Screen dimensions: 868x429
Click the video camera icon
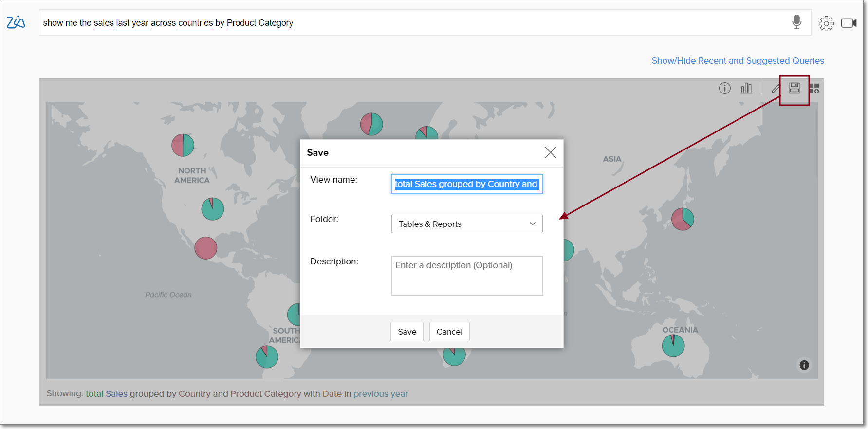tap(849, 23)
